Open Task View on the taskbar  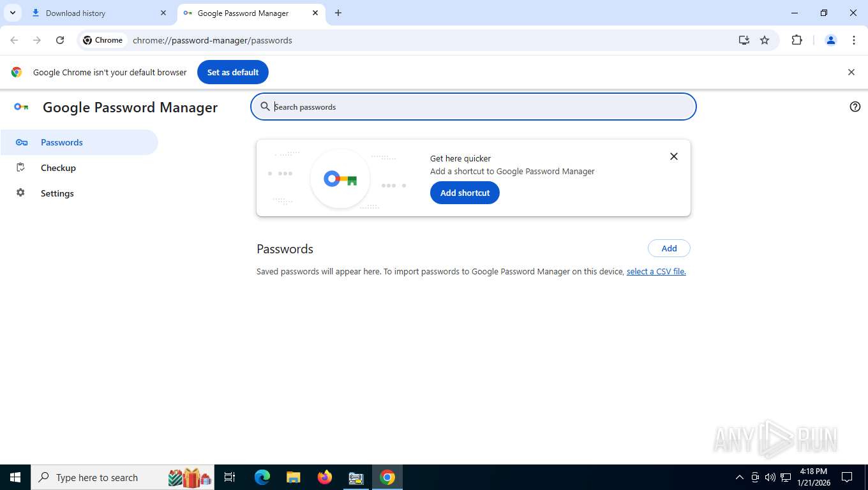[230, 477]
